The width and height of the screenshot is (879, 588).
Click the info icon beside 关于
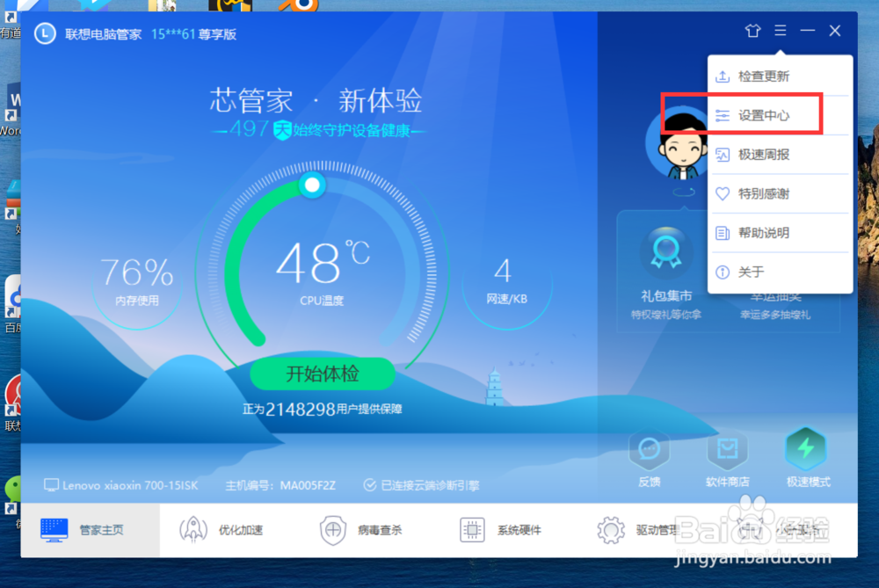click(x=723, y=272)
